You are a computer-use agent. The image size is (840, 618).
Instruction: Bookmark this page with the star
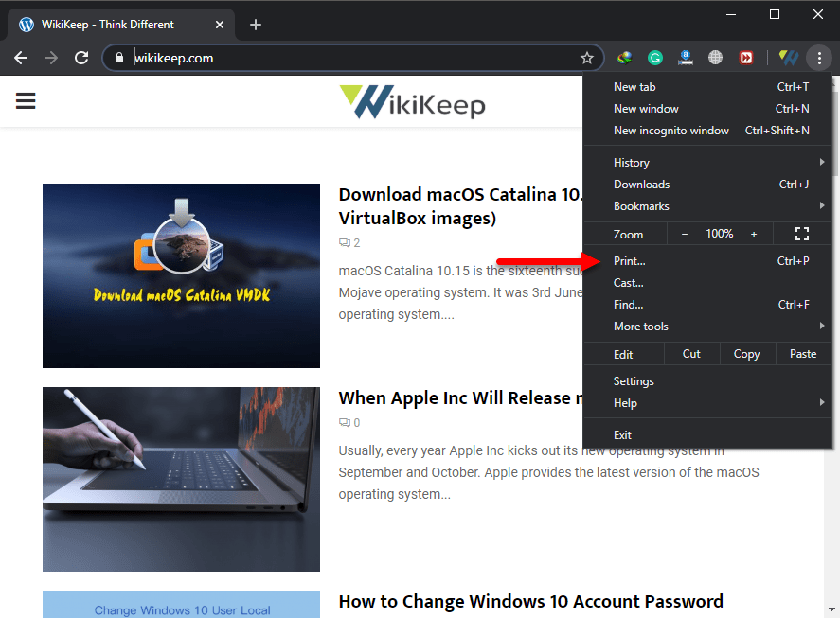(x=587, y=58)
